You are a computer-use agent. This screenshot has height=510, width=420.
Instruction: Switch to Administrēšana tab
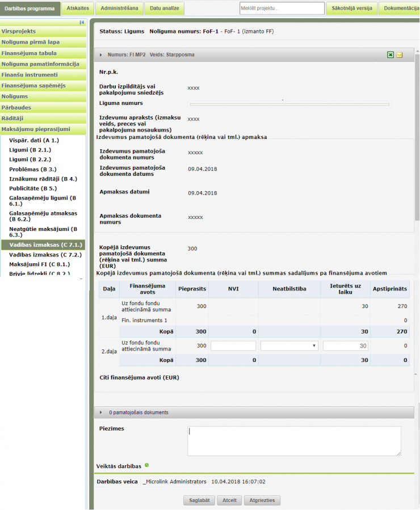[x=119, y=9]
